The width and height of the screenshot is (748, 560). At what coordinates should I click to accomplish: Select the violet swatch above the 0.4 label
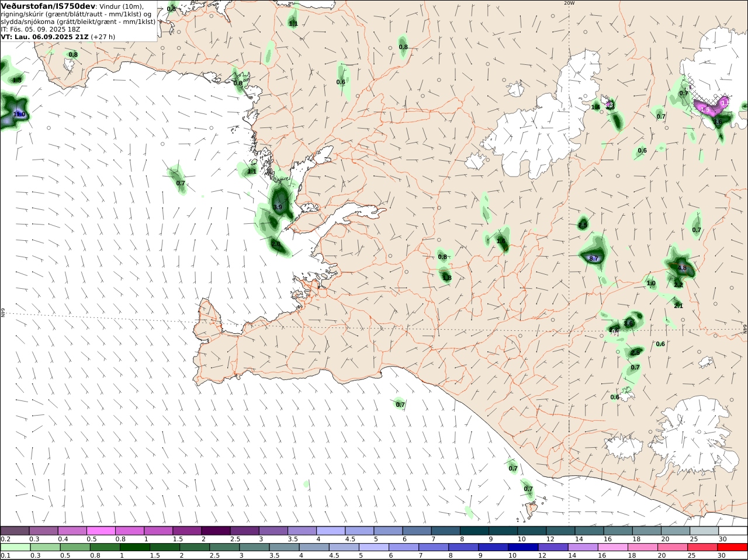72,531
